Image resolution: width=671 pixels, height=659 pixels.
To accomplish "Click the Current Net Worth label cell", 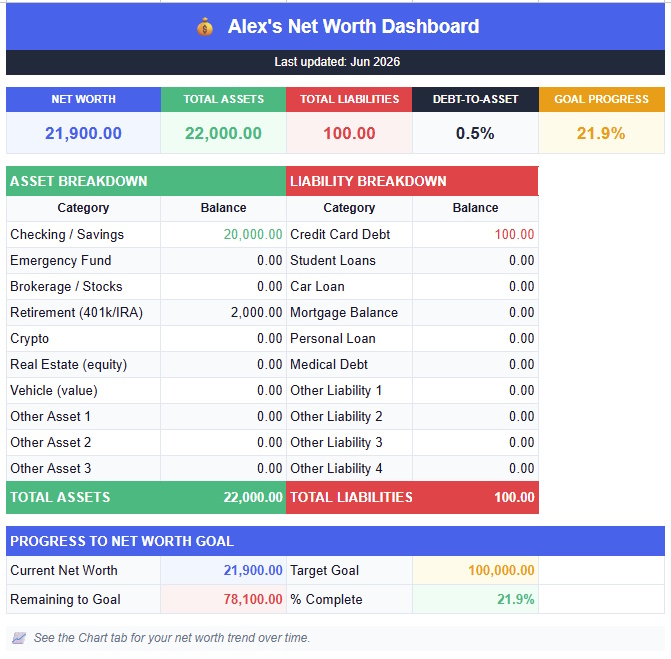I will pyautogui.click(x=83, y=570).
